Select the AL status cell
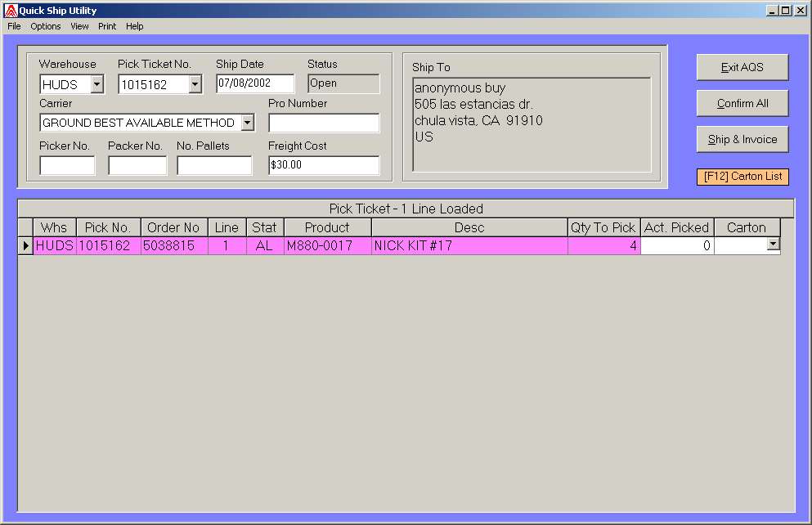The image size is (812, 525). 265,246
